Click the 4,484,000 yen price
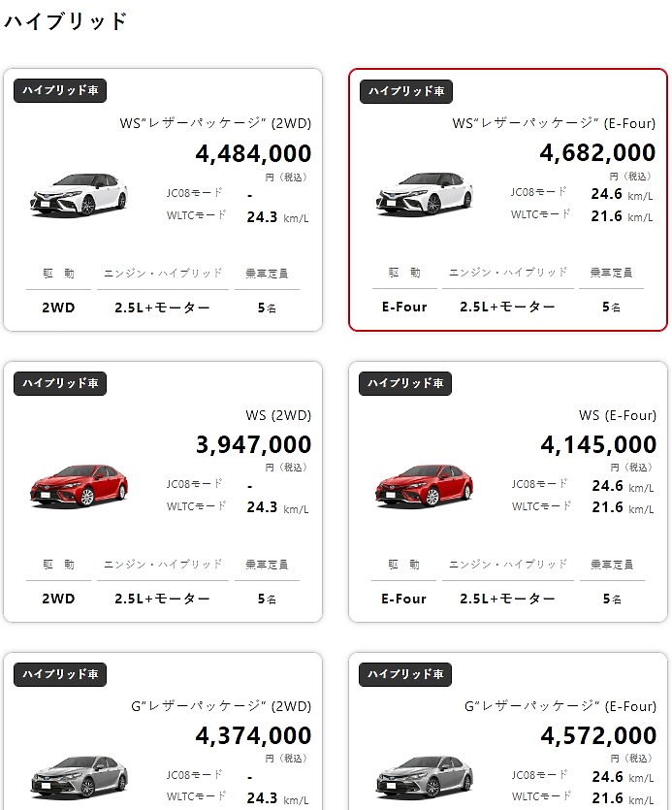This screenshot has height=810, width=672. pos(253,153)
